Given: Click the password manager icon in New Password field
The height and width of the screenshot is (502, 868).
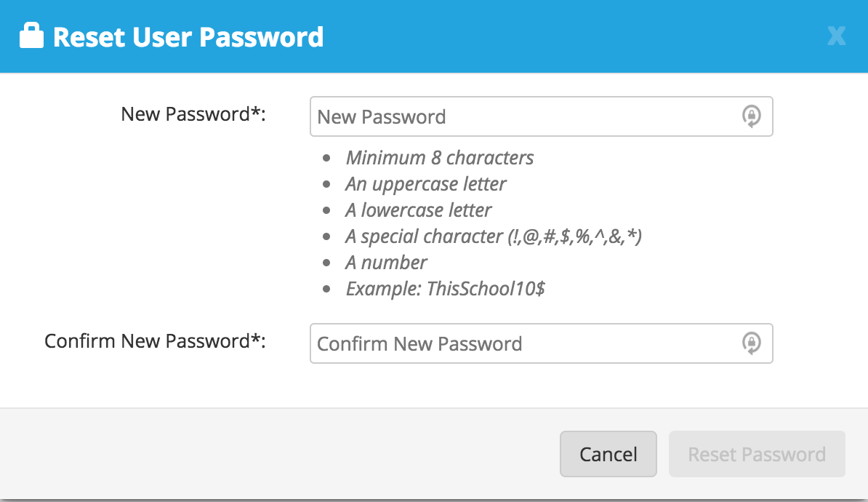Looking at the screenshot, I should click(x=751, y=116).
